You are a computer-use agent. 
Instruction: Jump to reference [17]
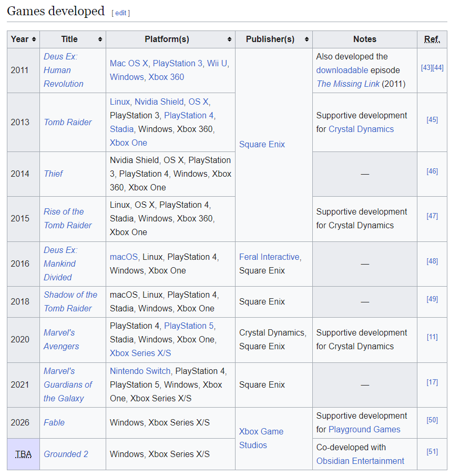click(432, 382)
